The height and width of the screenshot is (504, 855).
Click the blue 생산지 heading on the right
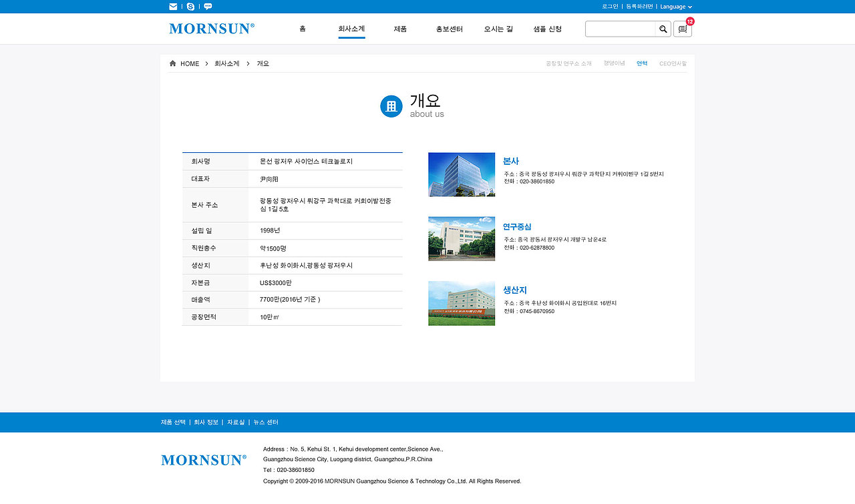click(x=515, y=290)
